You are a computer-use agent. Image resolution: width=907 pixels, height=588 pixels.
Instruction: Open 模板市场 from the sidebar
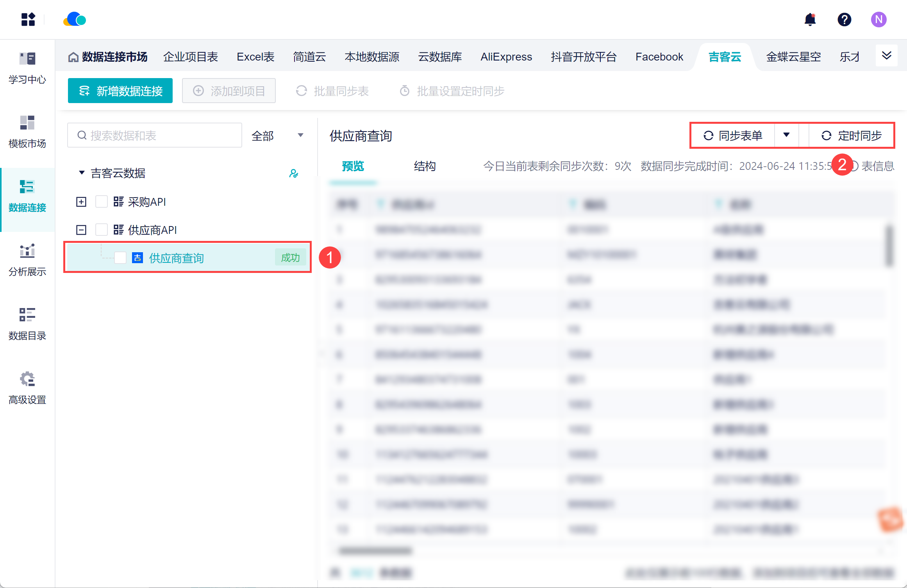pyautogui.click(x=27, y=132)
